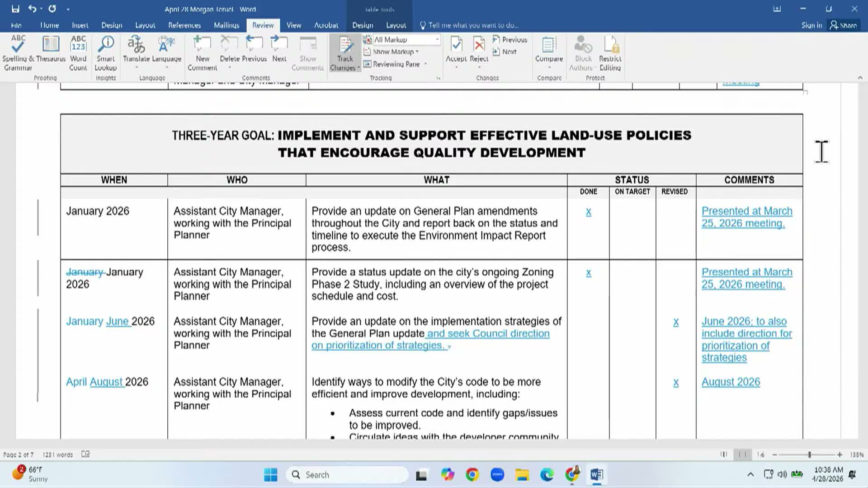Open Restrict Editing pane
Image resolution: width=868 pixels, height=488 pixels.
click(610, 53)
